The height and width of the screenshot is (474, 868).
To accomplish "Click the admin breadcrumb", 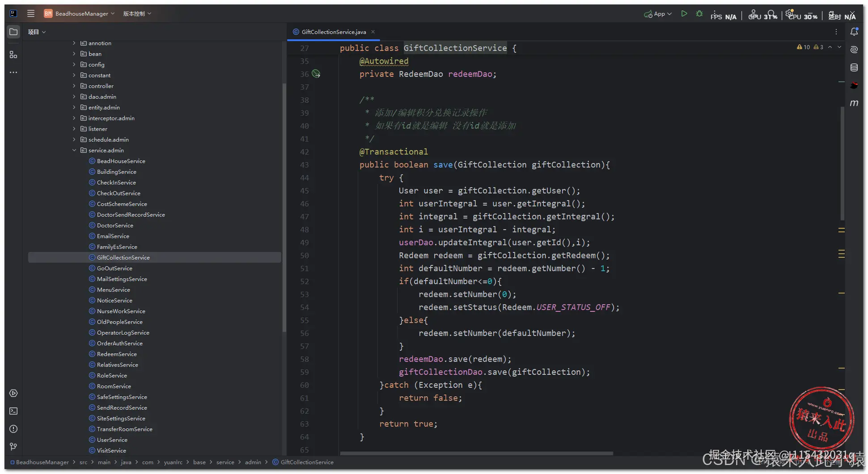I will point(253,462).
